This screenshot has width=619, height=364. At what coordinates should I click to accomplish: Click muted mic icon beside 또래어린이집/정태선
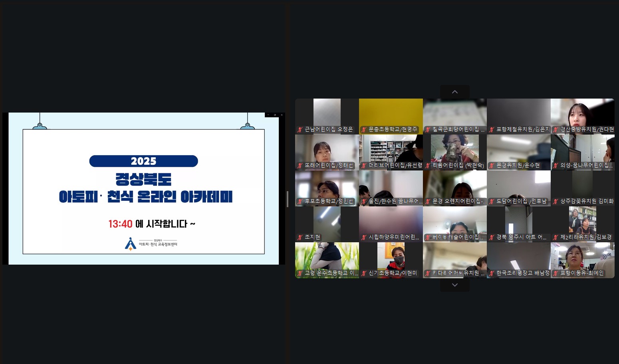[300, 165]
